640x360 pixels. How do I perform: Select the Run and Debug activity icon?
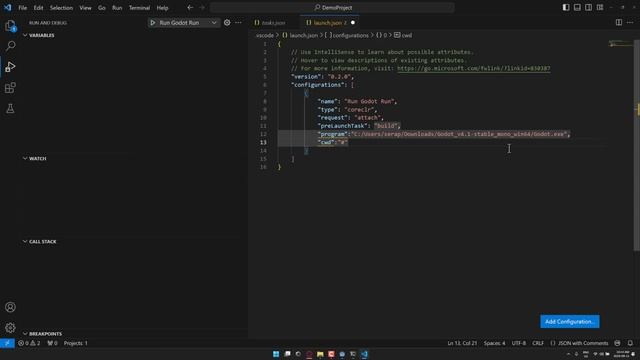pyautogui.click(x=10, y=67)
